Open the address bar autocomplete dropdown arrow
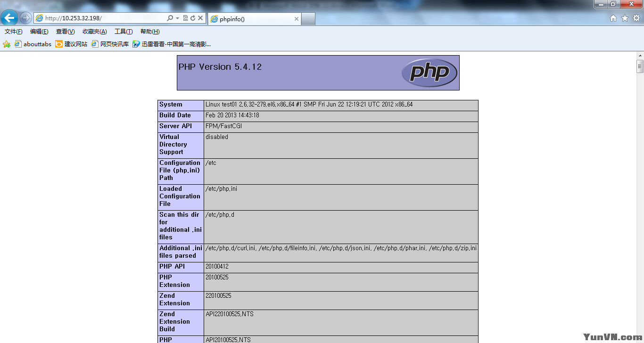The width and height of the screenshot is (644, 343). coord(178,18)
